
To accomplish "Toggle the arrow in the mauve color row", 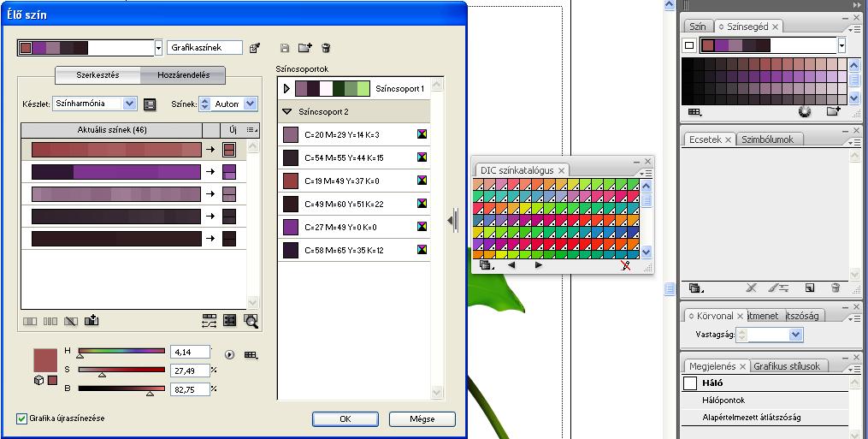I will pyautogui.click(x=210, y=194).
